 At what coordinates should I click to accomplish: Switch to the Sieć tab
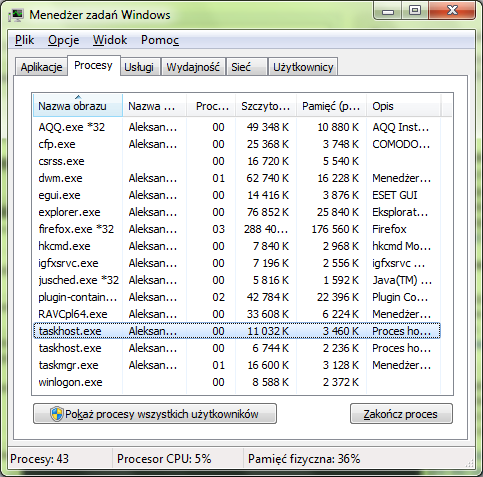coord(246,67)
